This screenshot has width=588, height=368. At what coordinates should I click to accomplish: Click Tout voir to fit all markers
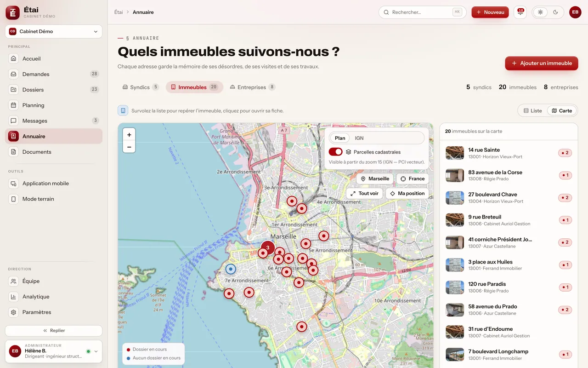click(364, 194)
